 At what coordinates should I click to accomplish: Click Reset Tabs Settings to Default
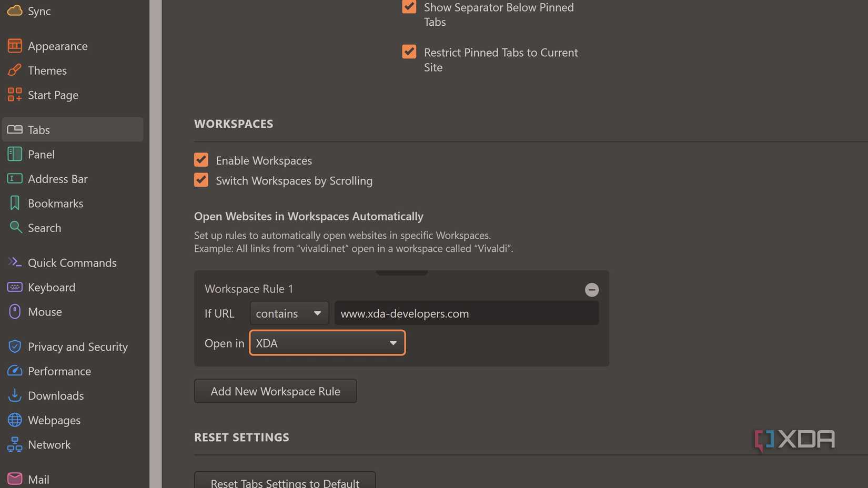click(x=285, y=481)
